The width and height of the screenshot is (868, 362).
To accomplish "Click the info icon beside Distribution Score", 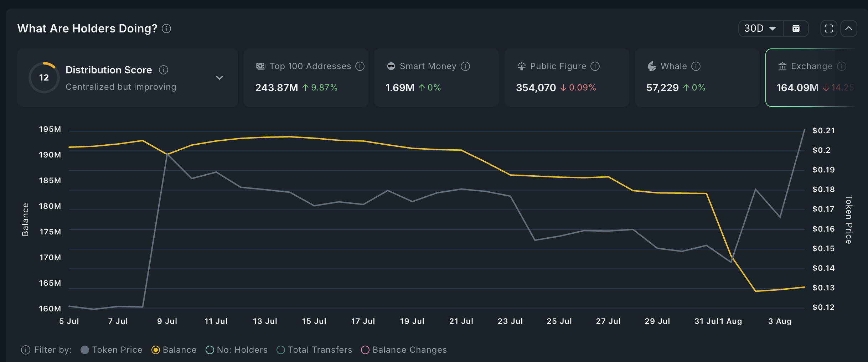I will tap(164, 70).
